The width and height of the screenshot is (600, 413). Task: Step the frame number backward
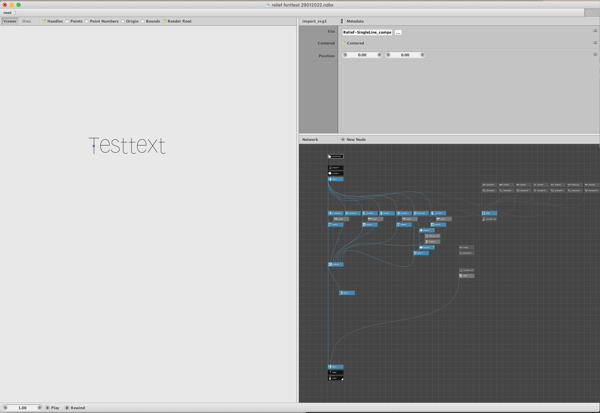coord(5,408)
